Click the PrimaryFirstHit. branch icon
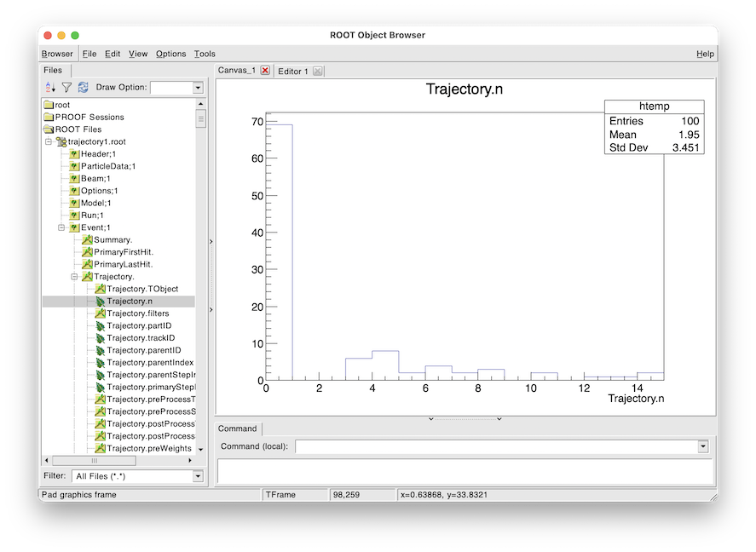 pos(87,252)
